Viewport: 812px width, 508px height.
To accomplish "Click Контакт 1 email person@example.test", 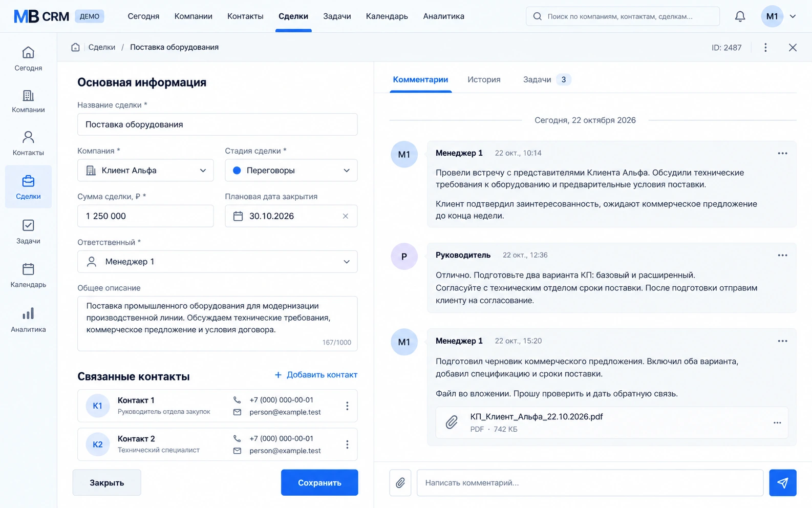I will (x=285, y=412).
